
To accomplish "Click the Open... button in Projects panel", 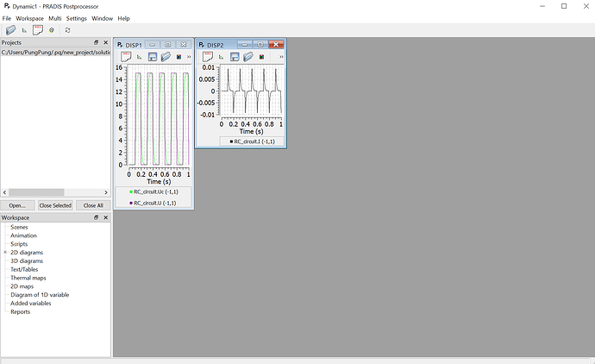I will point(17,205).
